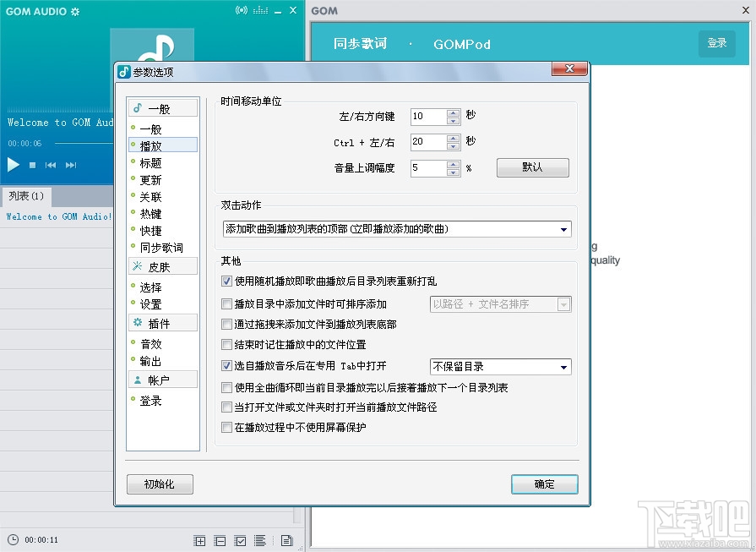The image size is (756, 552).
Task: Click the remove-file icon in the status bar
Action: tap(220, 540)
